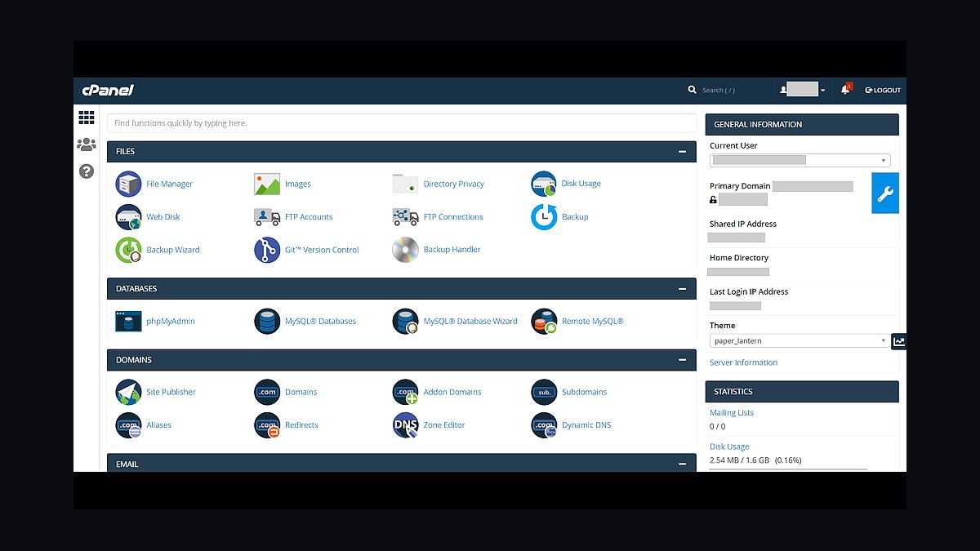Open the Current User dropdown
This screenshot has width=980, height=551.
[x=800, y=161]
